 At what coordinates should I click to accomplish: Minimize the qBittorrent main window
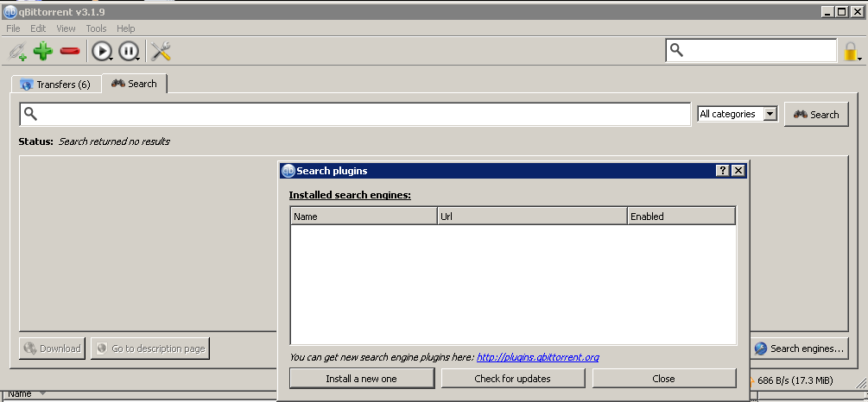[827, 11]
